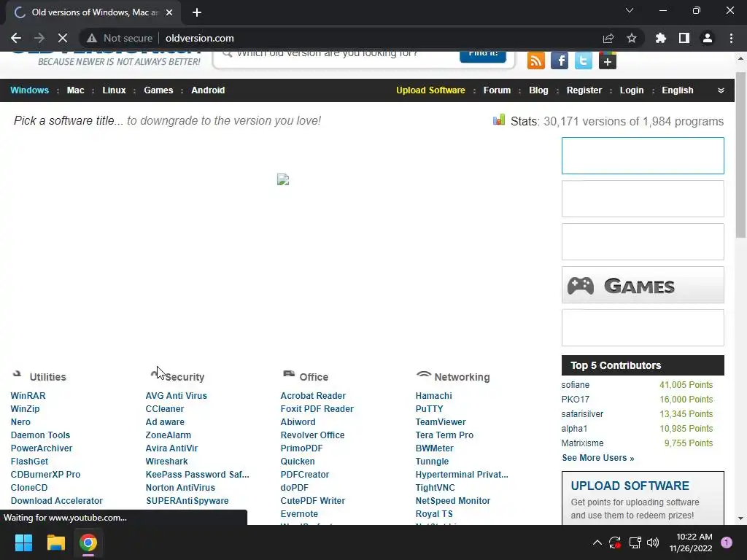Click the orange RSS feed icon
747x560 pixels.
point(536,61)
